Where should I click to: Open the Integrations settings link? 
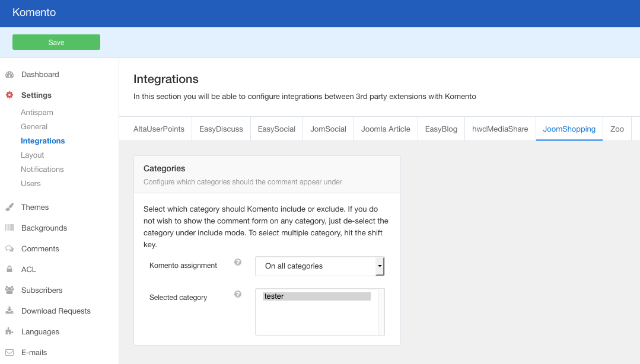click(43, 141)
